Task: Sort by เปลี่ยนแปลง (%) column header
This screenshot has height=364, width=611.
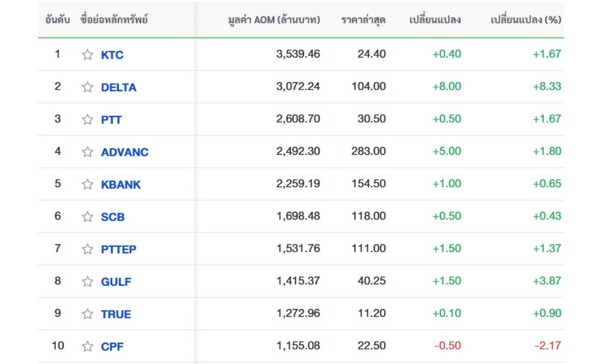Action: (525, 20)
